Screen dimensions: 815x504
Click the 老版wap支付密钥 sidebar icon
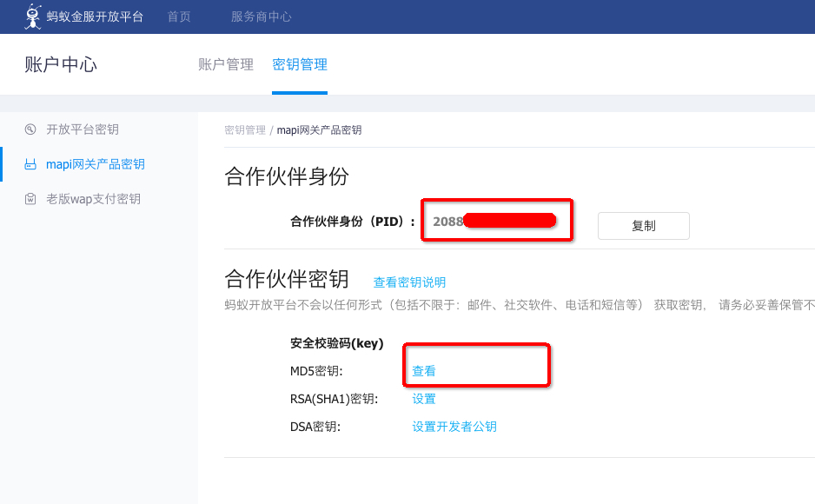tap(30, 199)
